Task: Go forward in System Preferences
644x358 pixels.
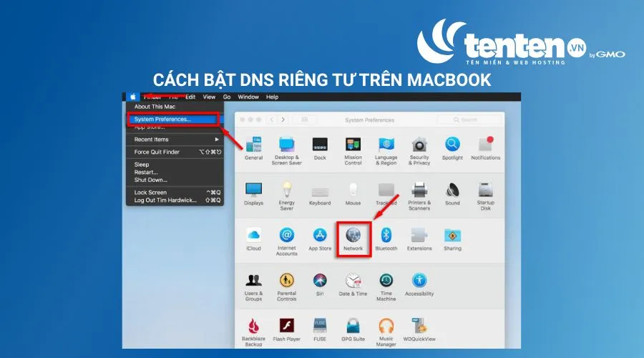Action: (x=283, y=120)
